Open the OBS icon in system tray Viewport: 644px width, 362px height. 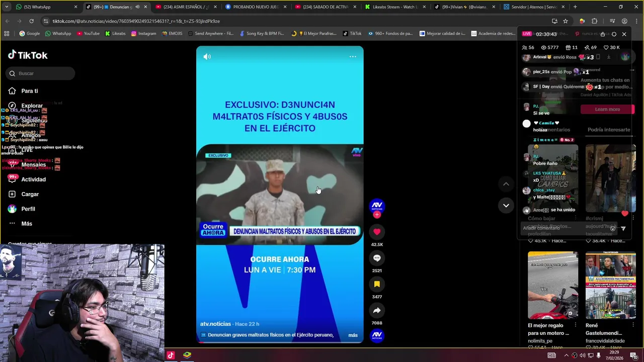coord(575,355)
